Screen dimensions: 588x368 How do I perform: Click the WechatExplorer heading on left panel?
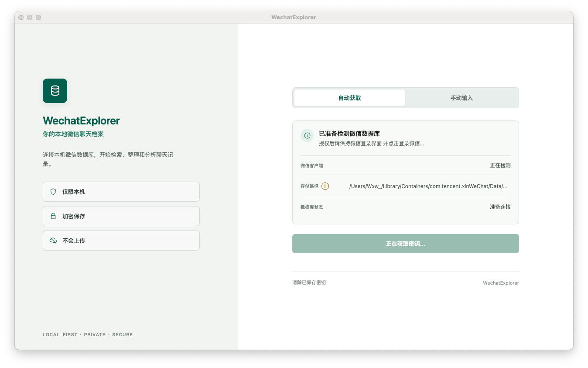[81, 121]
